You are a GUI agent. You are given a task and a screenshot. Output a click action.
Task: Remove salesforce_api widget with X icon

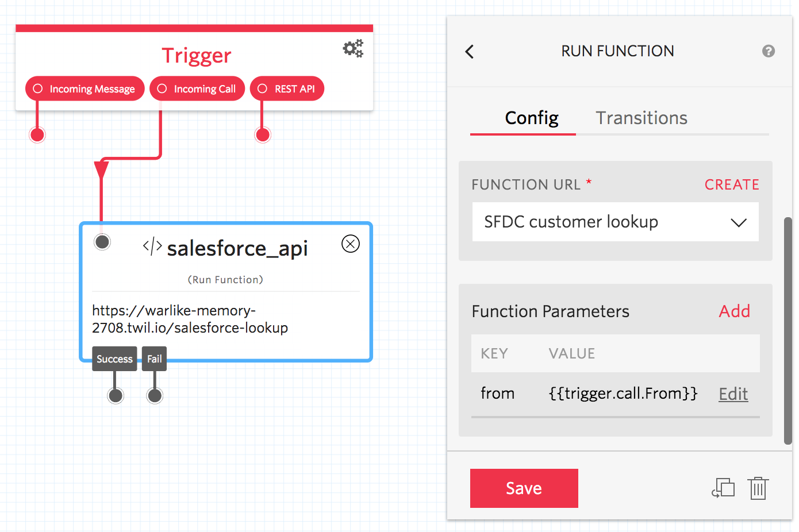tap(351, 244)
